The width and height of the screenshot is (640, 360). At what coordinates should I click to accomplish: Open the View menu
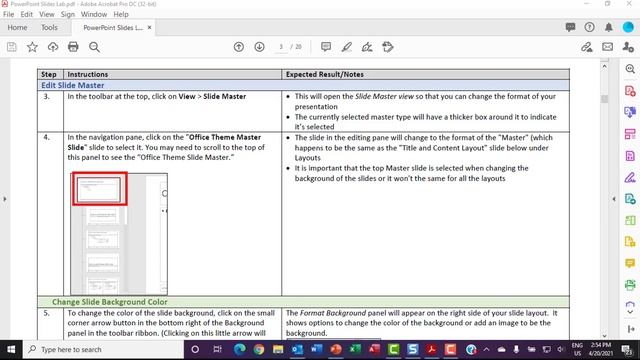47,14
